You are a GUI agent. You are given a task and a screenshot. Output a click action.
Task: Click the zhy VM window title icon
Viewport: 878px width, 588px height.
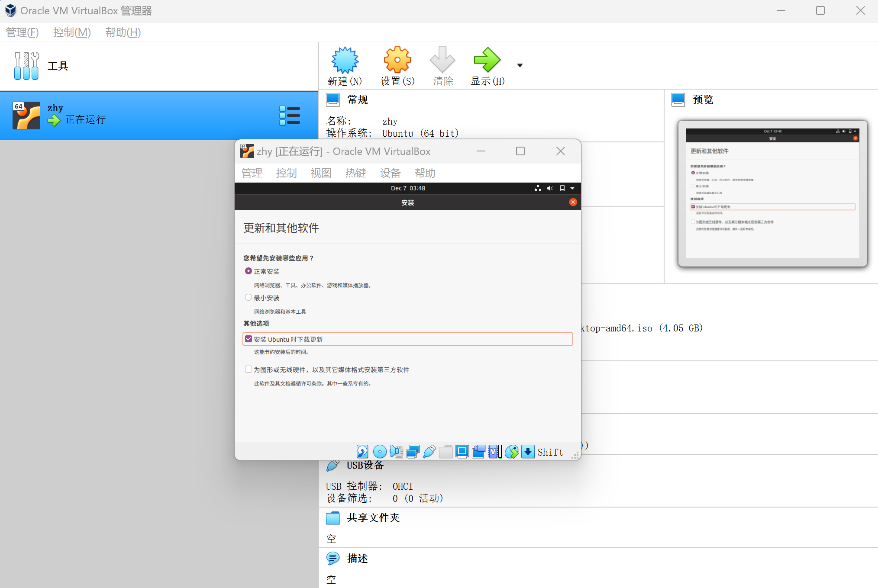tap(247, 151)
